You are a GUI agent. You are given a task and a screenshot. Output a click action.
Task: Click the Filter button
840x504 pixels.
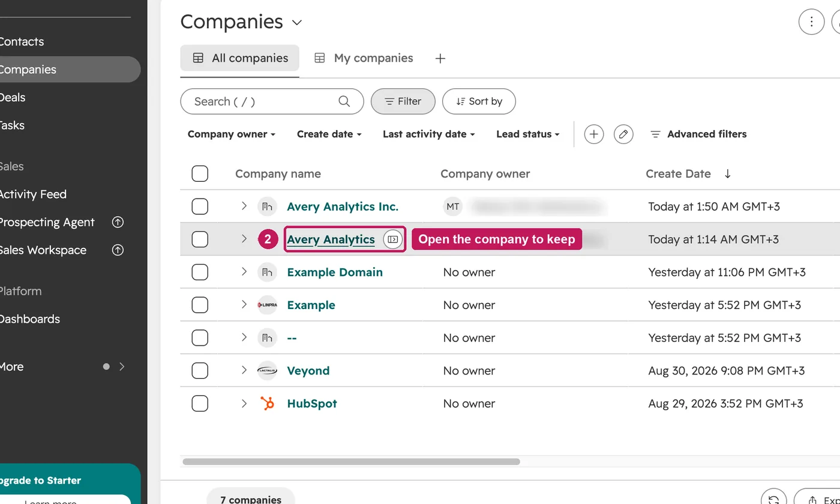pos(403,101)
